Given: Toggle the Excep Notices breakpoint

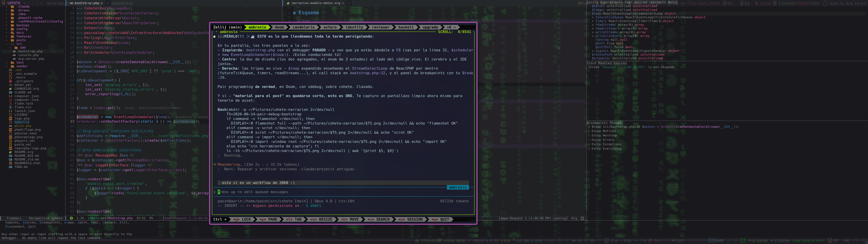Looking at the screenshot, I should (x=589, y=131).
